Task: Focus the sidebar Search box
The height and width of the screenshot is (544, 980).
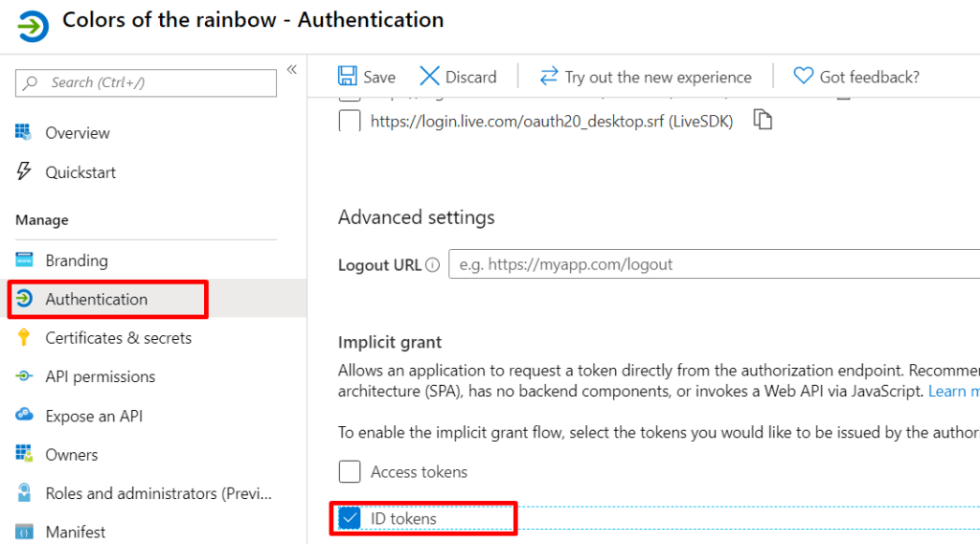Action: click(153, 83)
